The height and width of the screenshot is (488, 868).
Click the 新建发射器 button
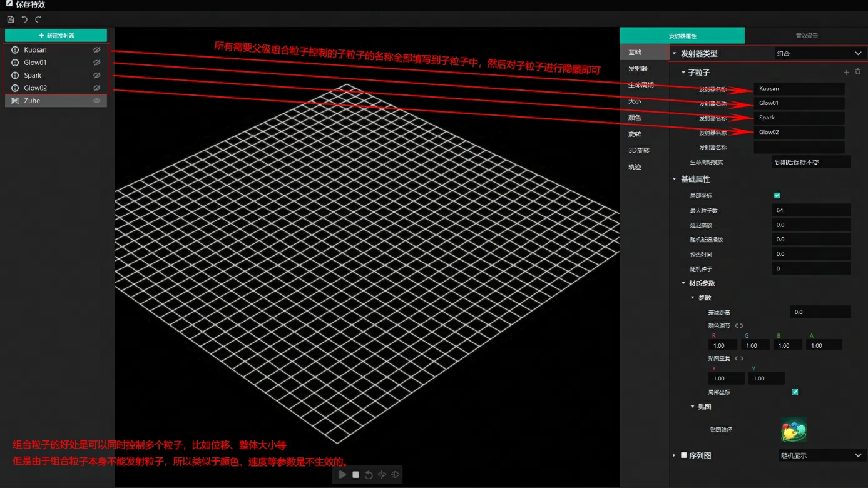56,36
